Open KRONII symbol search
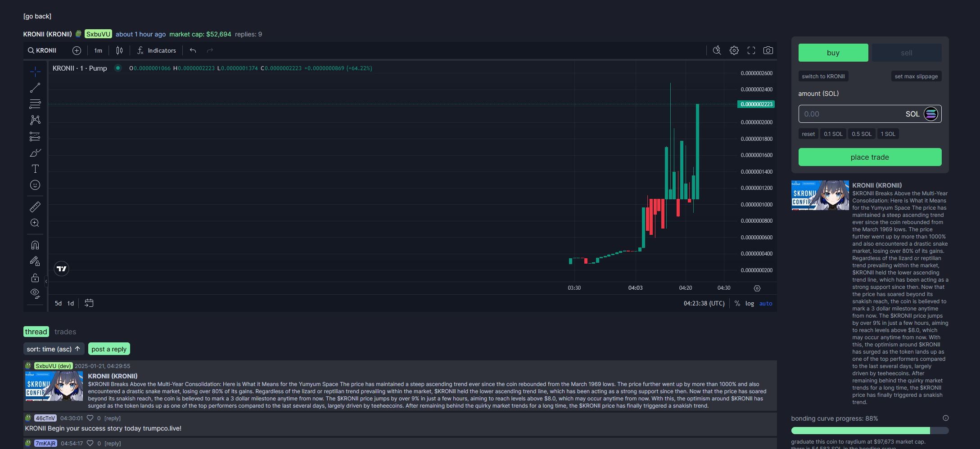This screenshot has width=980, height=449. point(42,50)
